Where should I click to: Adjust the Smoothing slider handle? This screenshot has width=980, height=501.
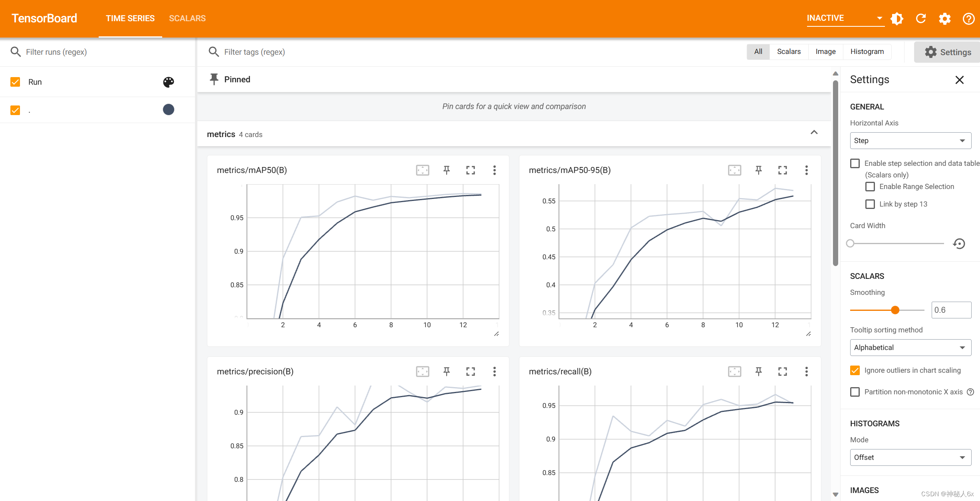pyautogui.click(x=895, y=310)
